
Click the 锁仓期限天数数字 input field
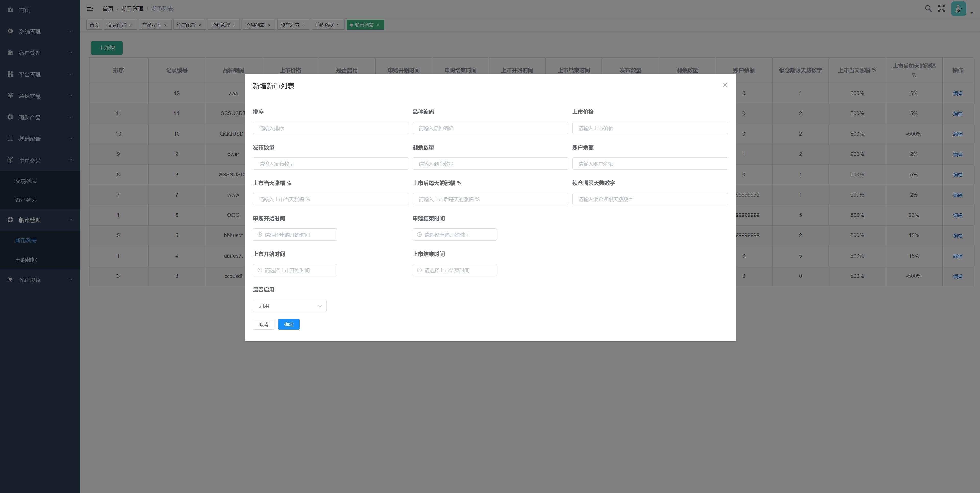click(650, 199)
